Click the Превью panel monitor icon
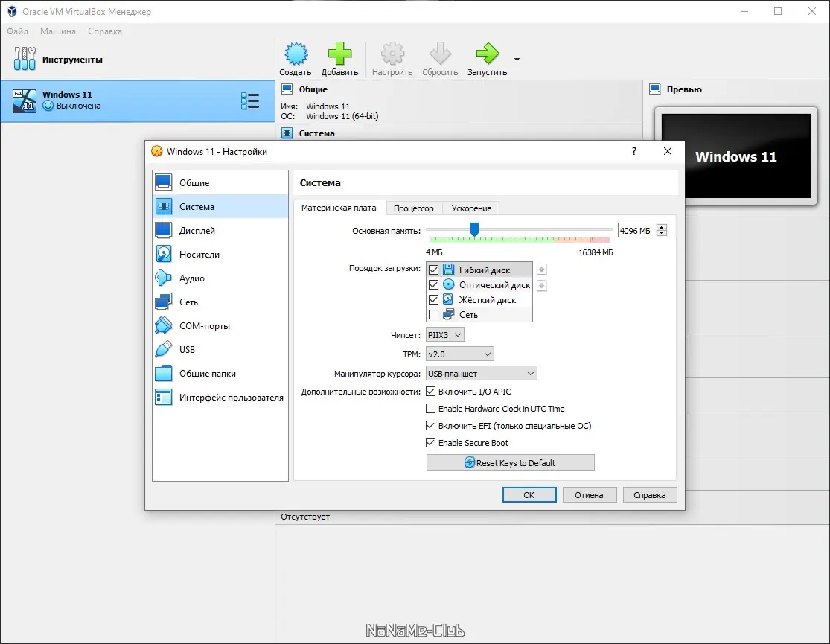Viewport: 830px width, 644px height. 655,89
